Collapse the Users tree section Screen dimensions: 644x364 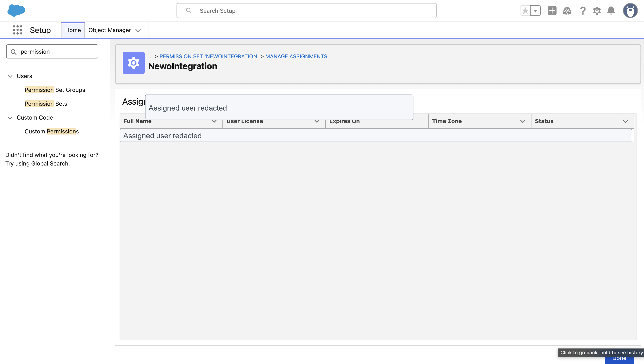point(10,76)
